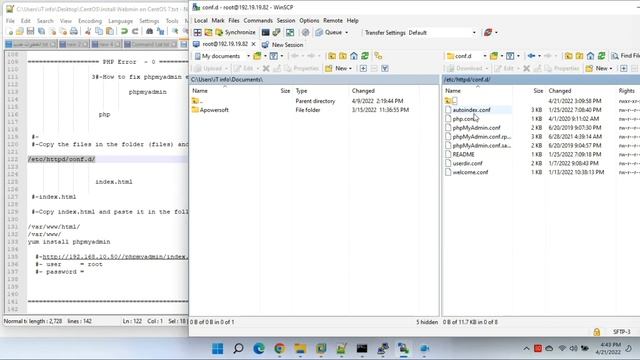Click the Queue toolbar button

(x=329, y=32)
